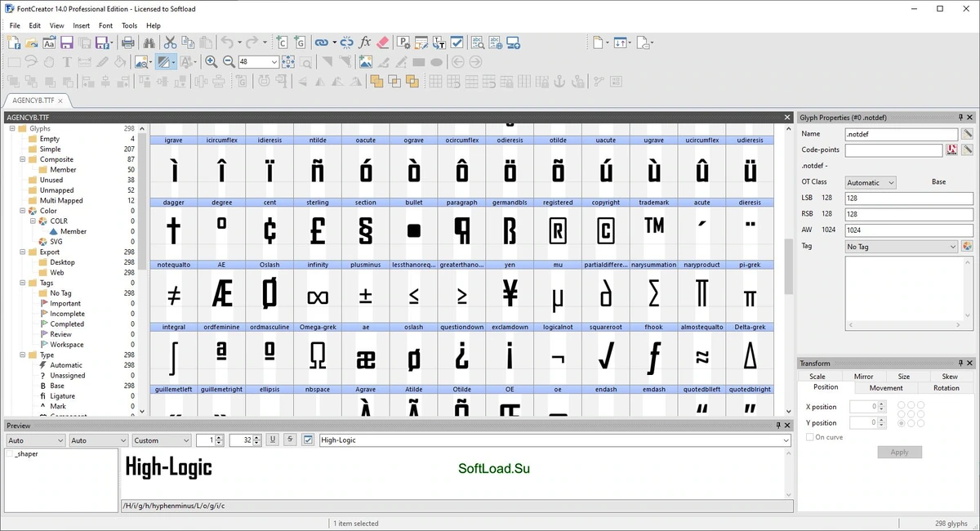Screen dimensions: 980x531
Task: Open the fx glyph transformer icon
Action: point(364,42)
